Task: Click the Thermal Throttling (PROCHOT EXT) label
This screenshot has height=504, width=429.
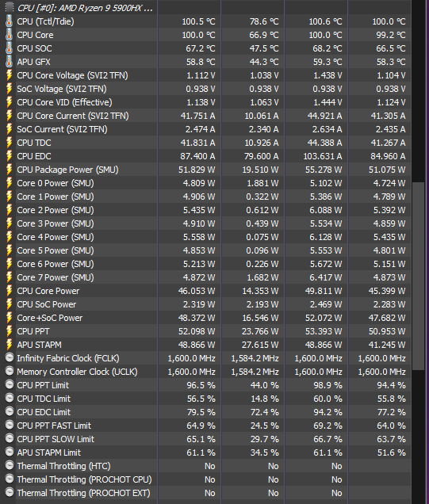Action: pyautogui.click(x=83, y=493)
